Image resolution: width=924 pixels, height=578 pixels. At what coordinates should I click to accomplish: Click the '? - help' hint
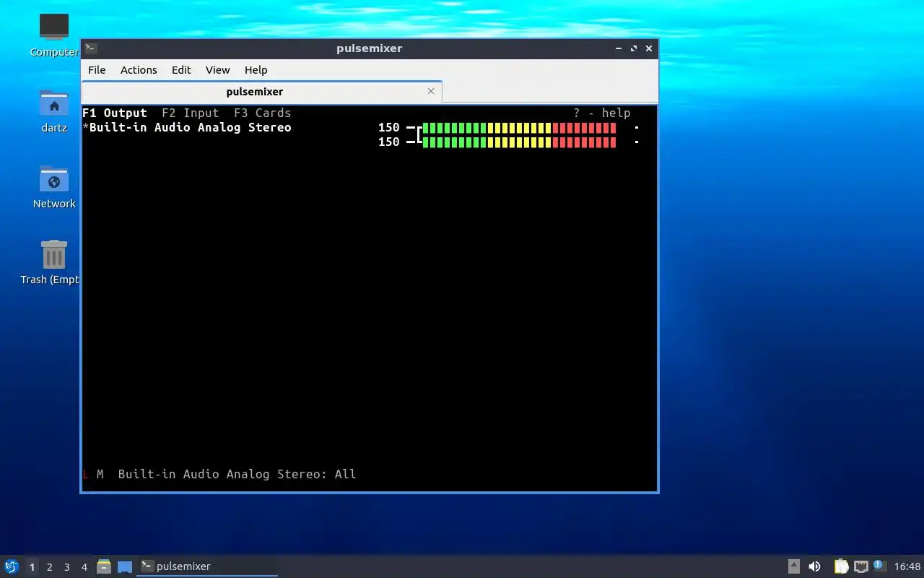click(x=602, y=113)
